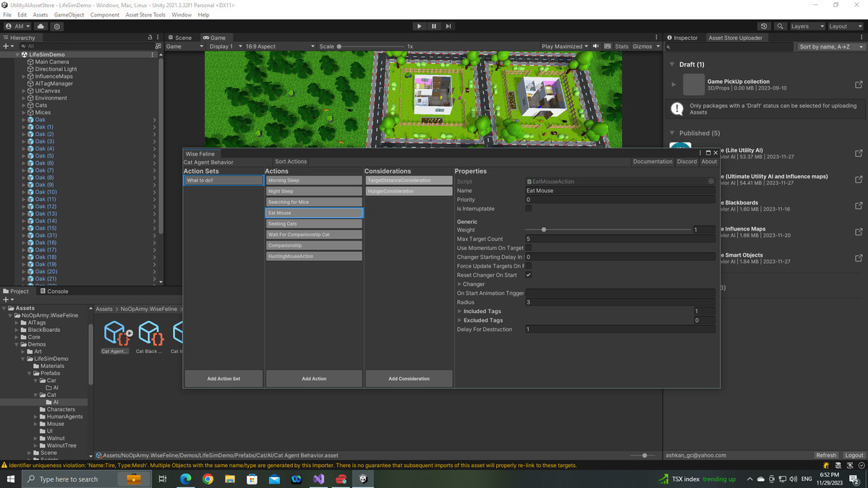Open Game PickUp collection external link icon
Viewport: 868px width, 488px height.
click(859, 85)
